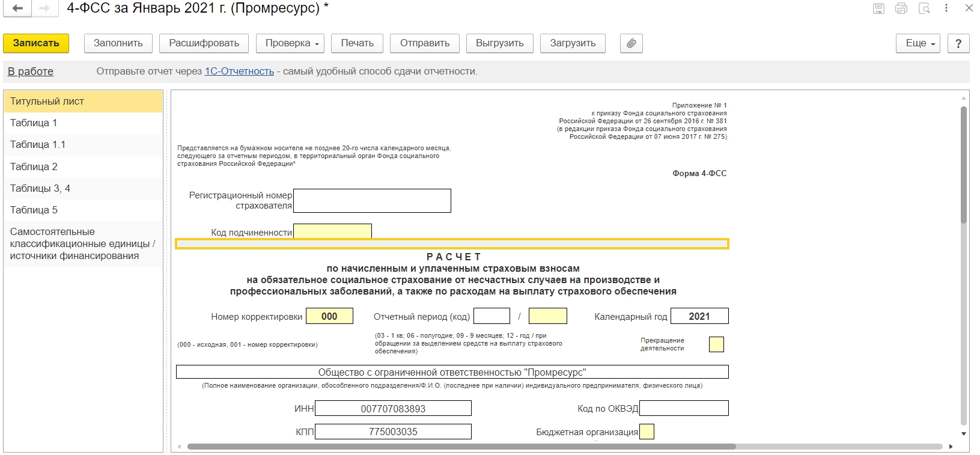Open the Таблица 5 section

[83, 210]
